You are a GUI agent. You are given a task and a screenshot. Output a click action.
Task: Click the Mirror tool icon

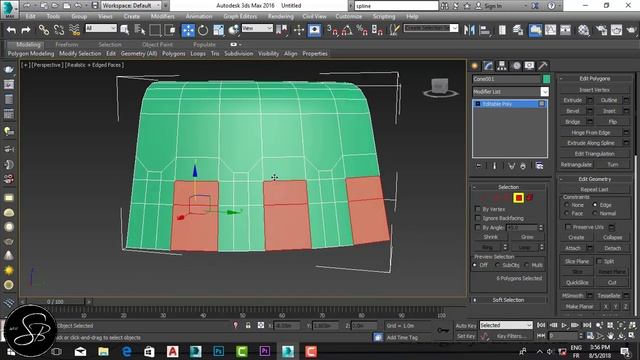pos(469,30)
